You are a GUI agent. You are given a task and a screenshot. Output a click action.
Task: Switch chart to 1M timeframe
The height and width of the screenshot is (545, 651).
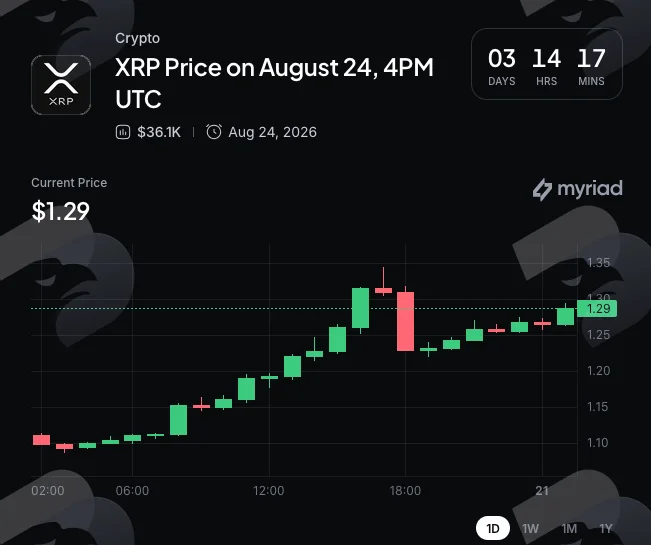pos(569,528)
